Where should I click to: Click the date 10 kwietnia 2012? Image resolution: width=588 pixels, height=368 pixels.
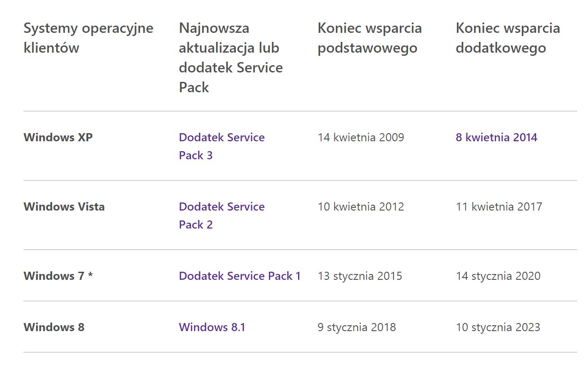[361, 207]
